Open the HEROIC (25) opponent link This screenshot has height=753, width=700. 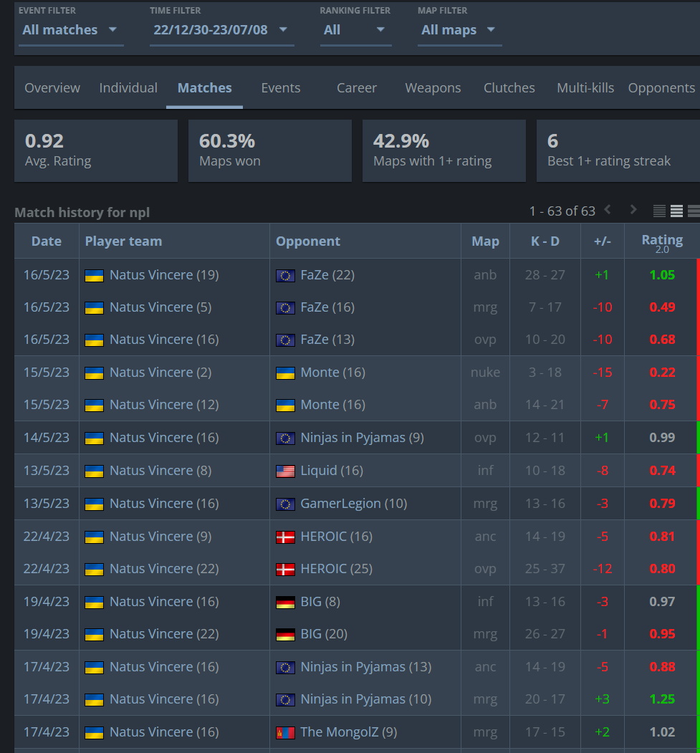(337, 569)
